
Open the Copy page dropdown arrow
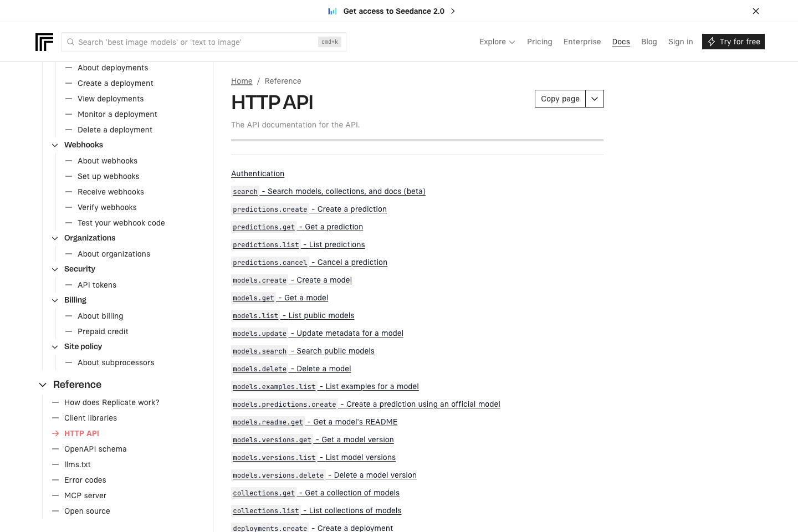pos(594,98)
